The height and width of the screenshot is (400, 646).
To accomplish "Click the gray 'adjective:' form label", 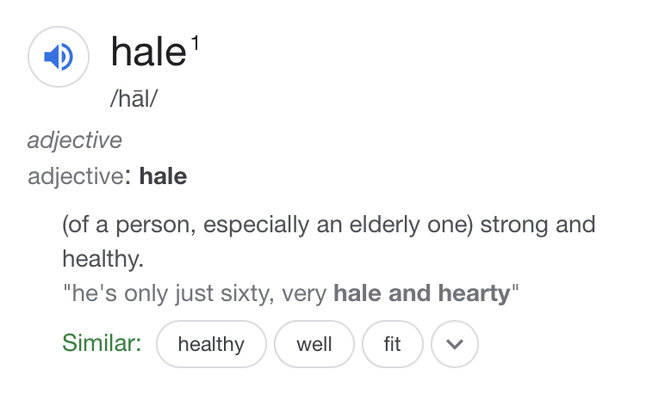I will [79, 176].
